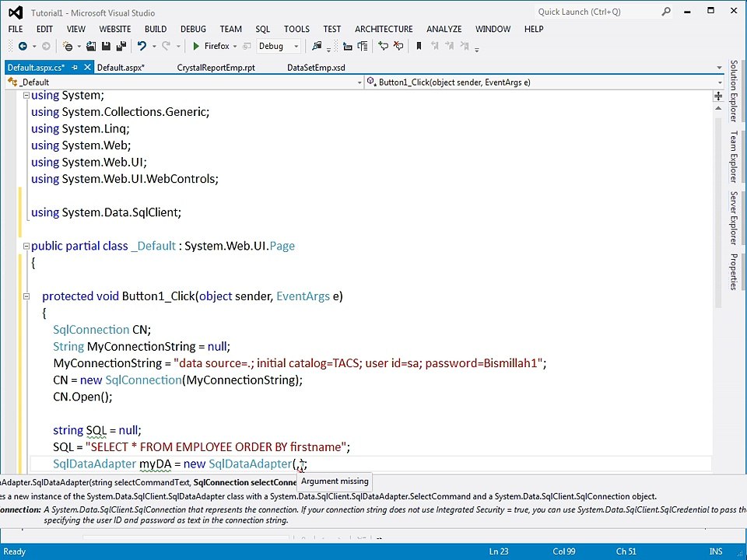Close the Default.aspx.cs tab

pyautogui.click(x=87, y=68)
